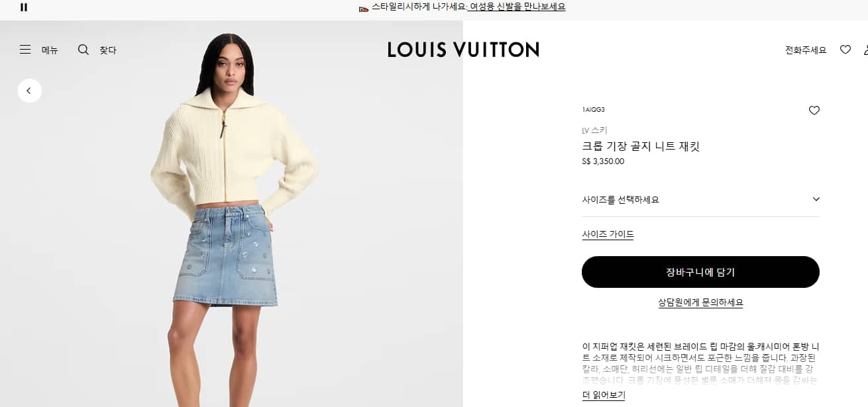Image resolution: width=868 pixels, height=407 pixels.
Task: Pause the top announcement banner
Action: [x=24, y=7]
